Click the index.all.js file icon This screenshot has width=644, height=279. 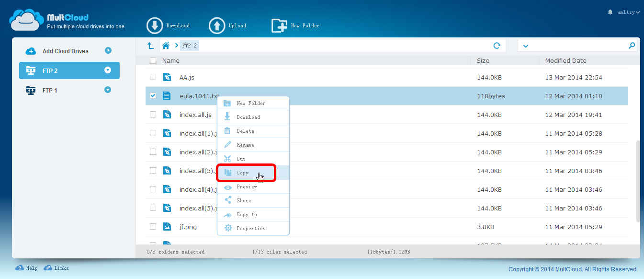point(167,115)
